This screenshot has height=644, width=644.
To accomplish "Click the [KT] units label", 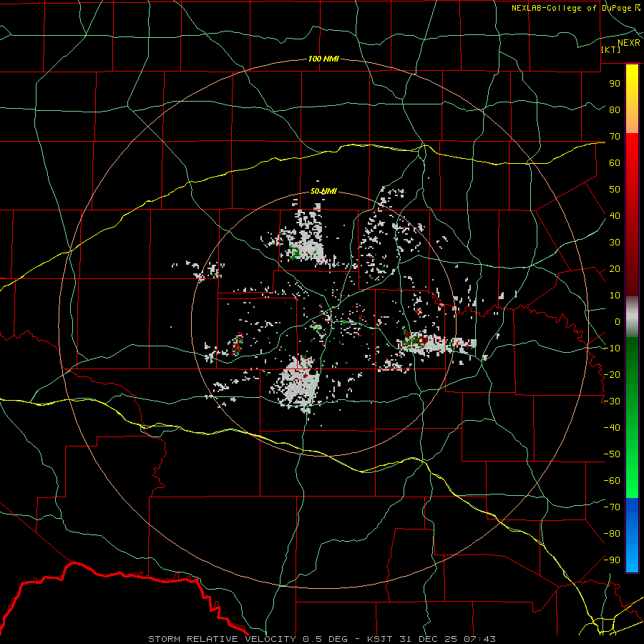I will click(x=611, y=49).
